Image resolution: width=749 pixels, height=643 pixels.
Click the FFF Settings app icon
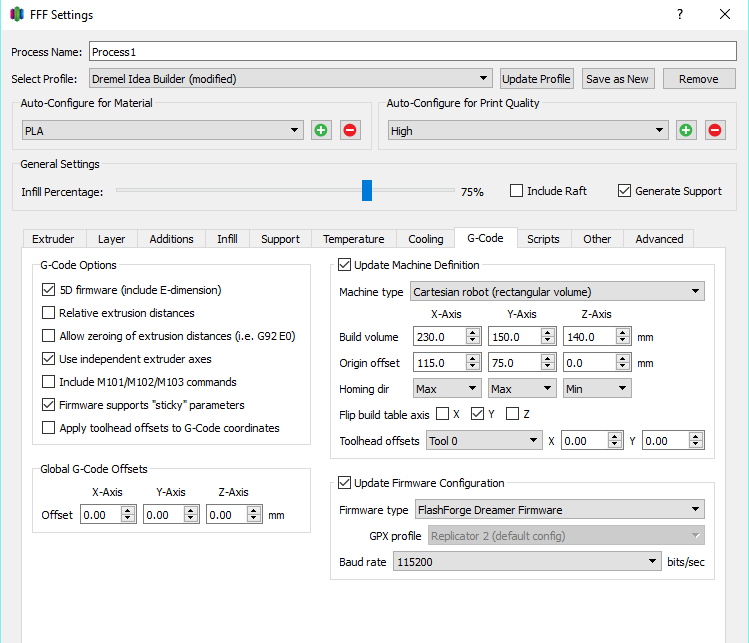(x=17, y=15)
